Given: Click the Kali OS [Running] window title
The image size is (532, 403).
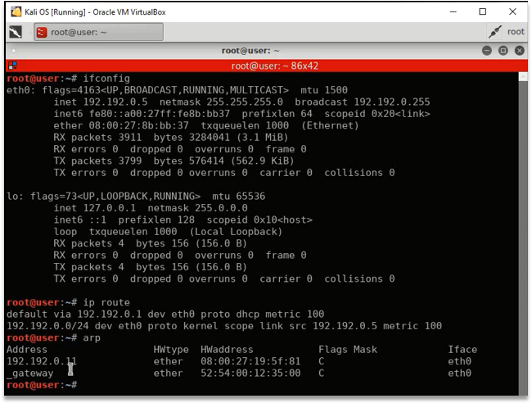Looking at the screenshot, I should pos(95,12).
